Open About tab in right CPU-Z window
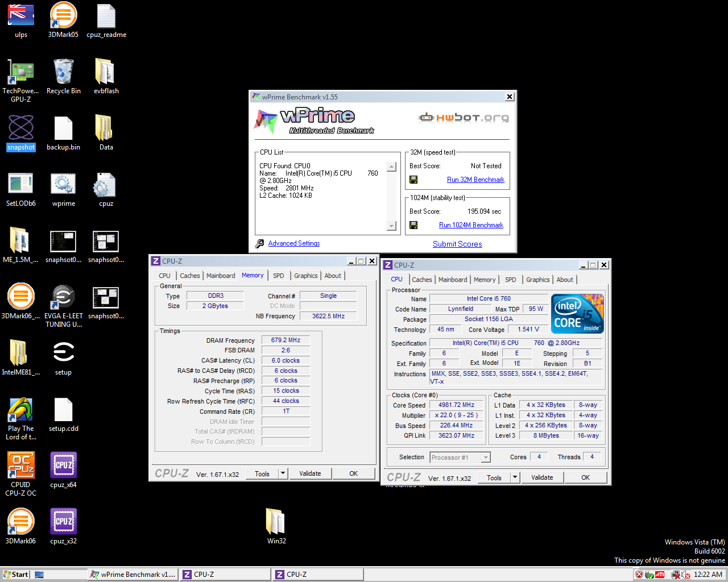This screenshot has height=582, width=728. click(x=565, y=280)
